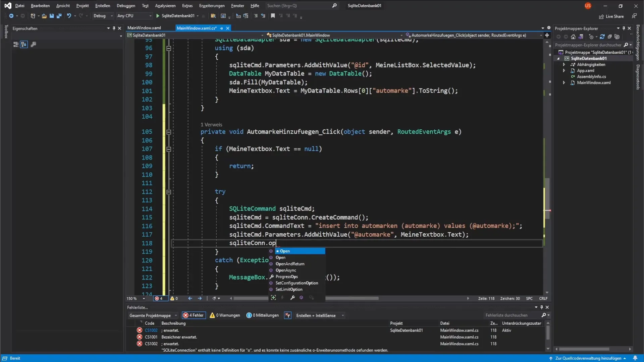This screenshot has height=362, width=644.
Task: Select OpenAsync in the IntelliSense list
Action: [x=286, y=270]
